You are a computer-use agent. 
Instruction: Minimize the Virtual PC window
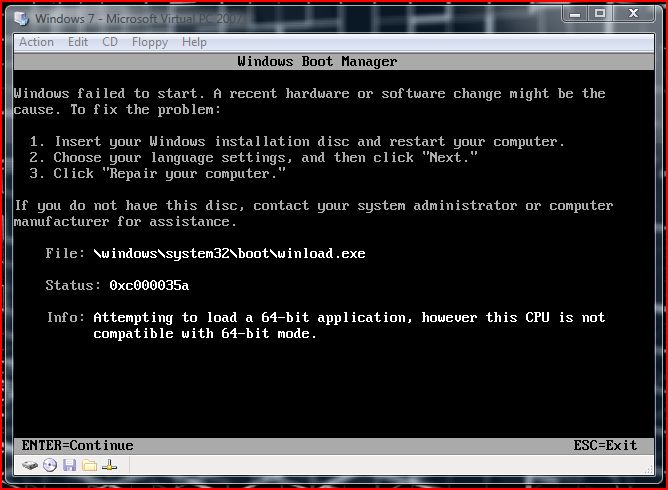pyautogui.click(x=575, y=14)
